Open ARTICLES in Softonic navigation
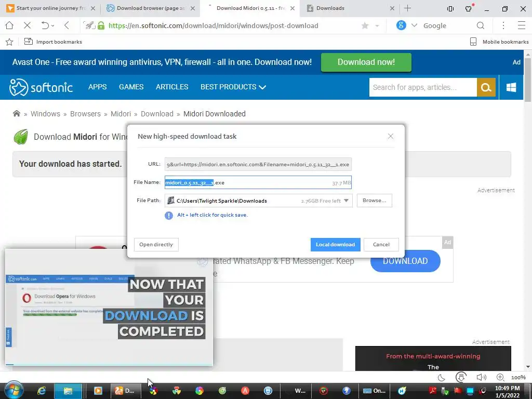This screenshot has width=532, height=399. pos(171,87)
